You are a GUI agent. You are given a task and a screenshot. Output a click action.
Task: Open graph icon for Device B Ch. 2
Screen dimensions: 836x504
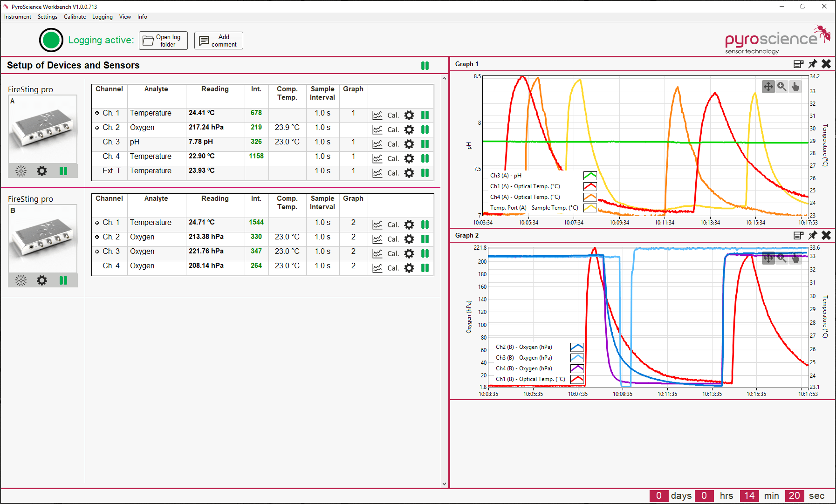[377, 239]
